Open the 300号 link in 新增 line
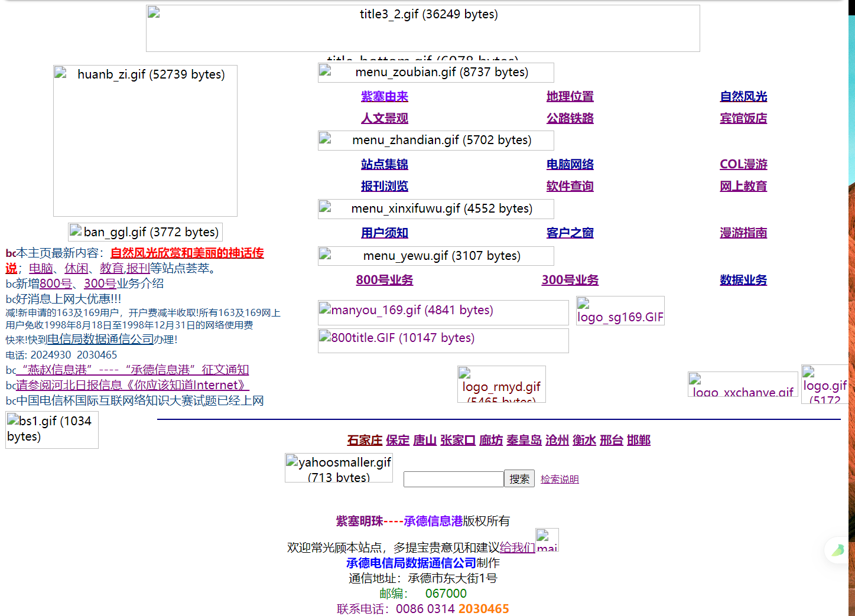The width and height of the screenshot is (855, 616). click(100, 283)
